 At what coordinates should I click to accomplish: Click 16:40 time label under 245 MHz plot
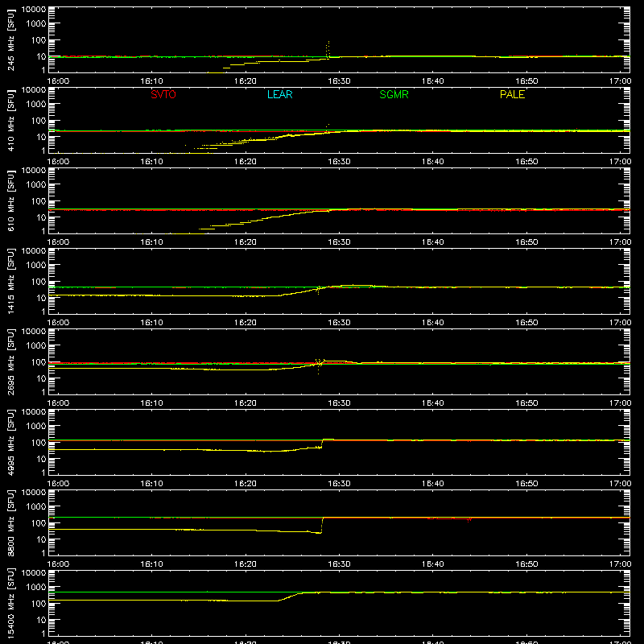[x=432, y=81]
